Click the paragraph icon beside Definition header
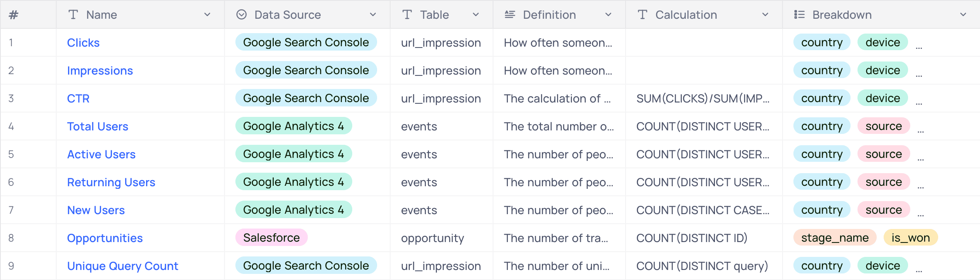Screen dimensions: 980x280 (510, 15)
